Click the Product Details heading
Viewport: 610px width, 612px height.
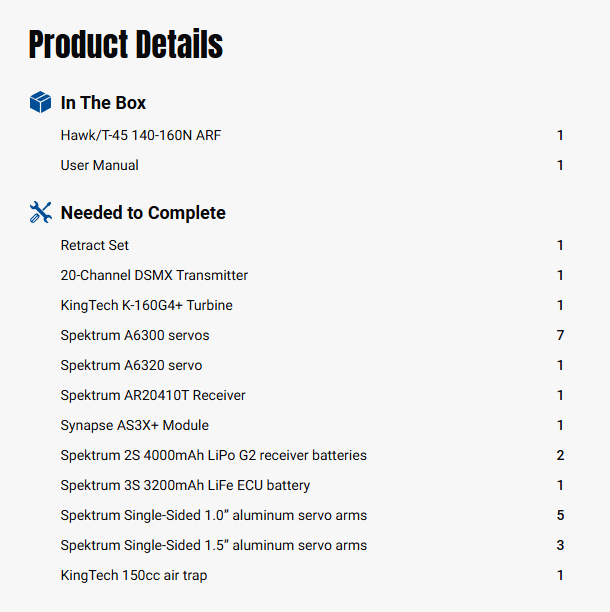126,45
